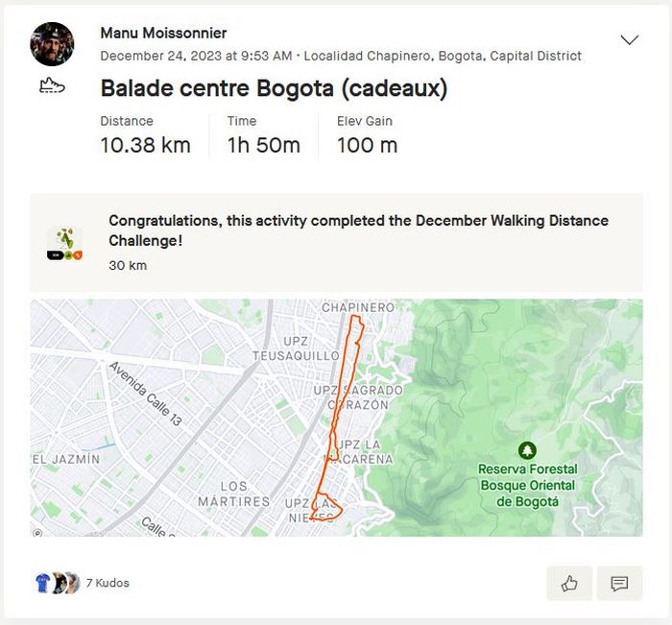
Task: Click the 100 m elevation gain stat
Action: tap(367, 145)
